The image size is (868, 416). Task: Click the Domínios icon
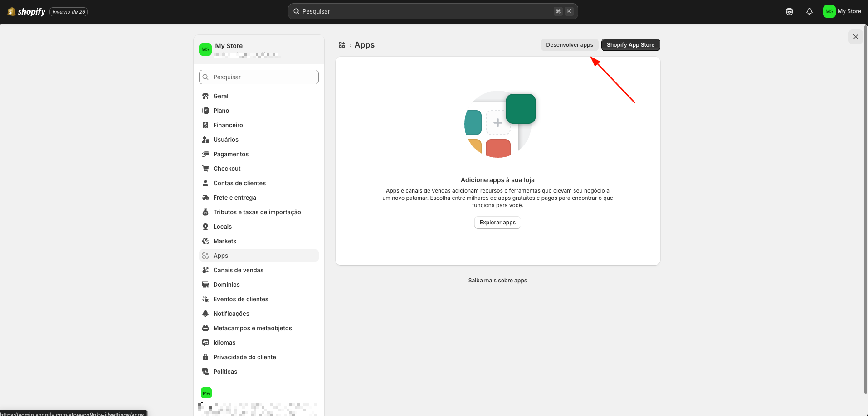pyautogui.click(x=205, y=285)
